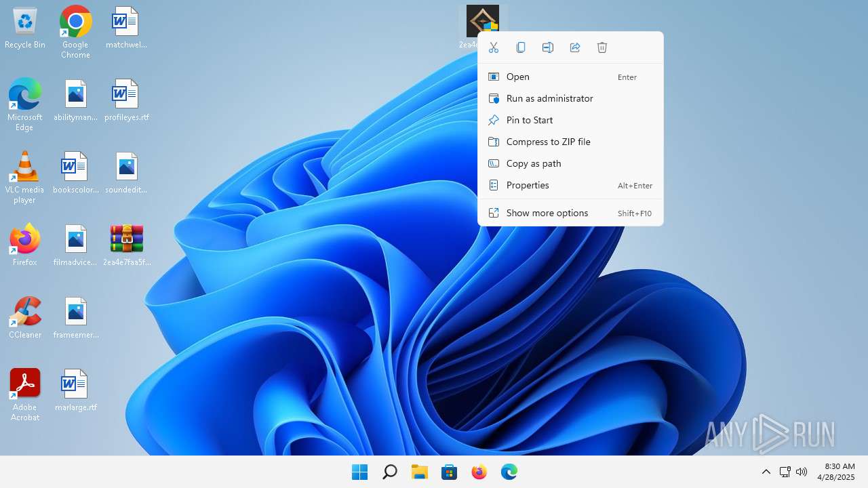Viewport: 868px width, 488px height.
Task: Select Pin to Start
Action: 570,120
